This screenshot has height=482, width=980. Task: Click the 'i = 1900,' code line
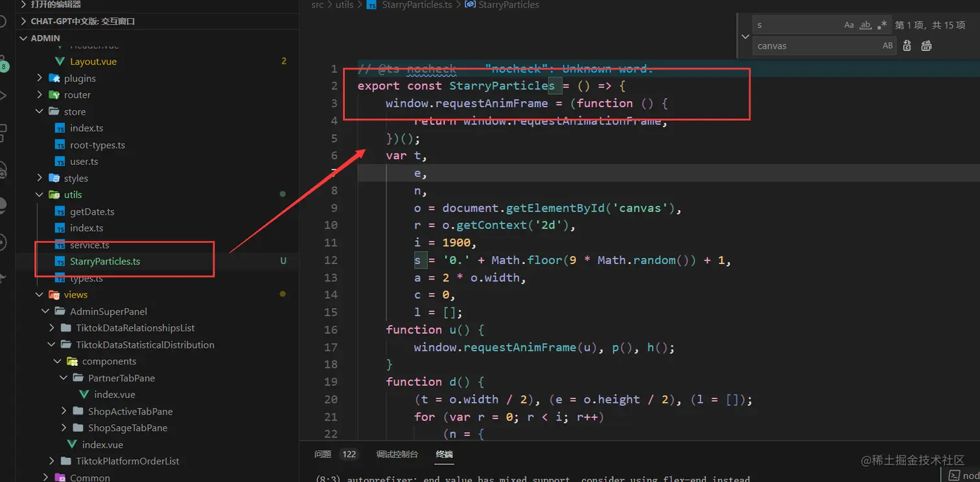tap(445, 243)
